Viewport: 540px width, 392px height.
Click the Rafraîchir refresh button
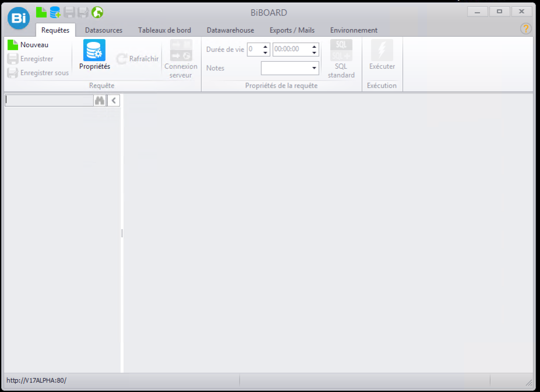[x=138, y=59]
